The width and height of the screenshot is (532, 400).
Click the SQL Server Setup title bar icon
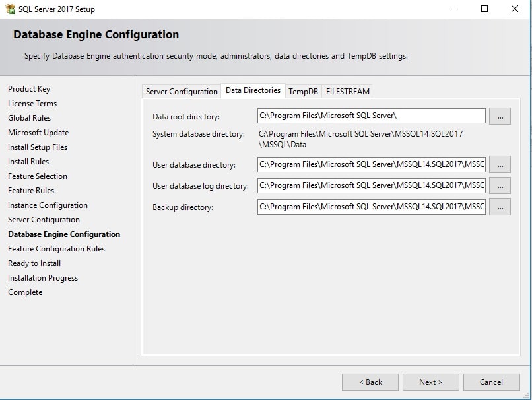point(9,9)
